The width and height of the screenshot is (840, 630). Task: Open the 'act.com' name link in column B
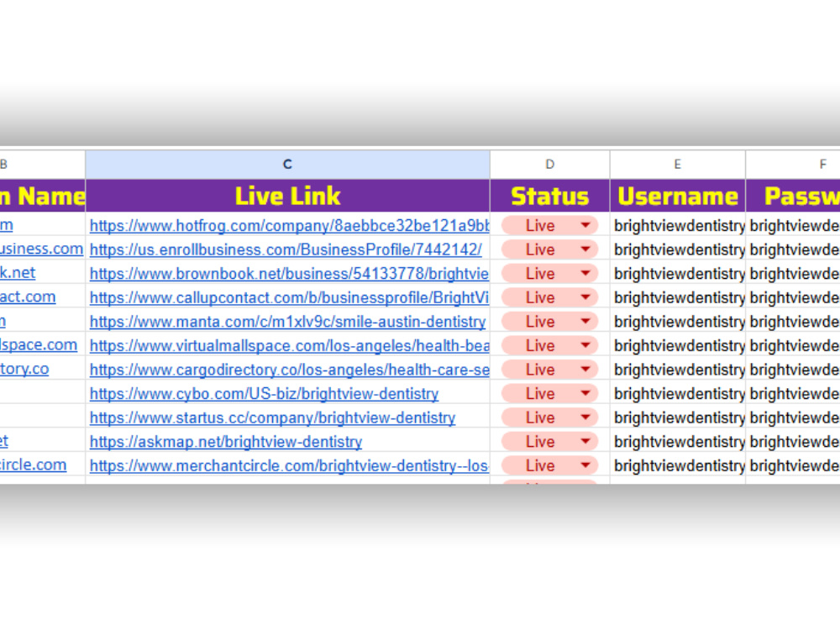click(28, 297)
